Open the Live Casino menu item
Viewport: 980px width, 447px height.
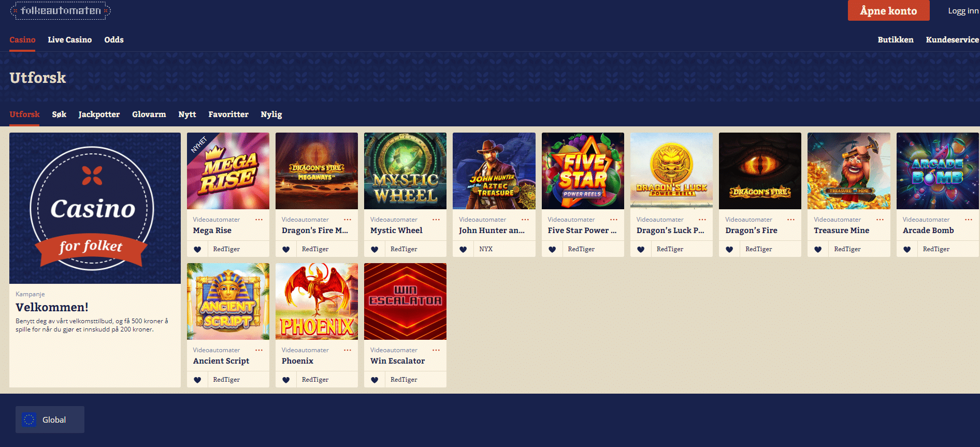(70, 40)
